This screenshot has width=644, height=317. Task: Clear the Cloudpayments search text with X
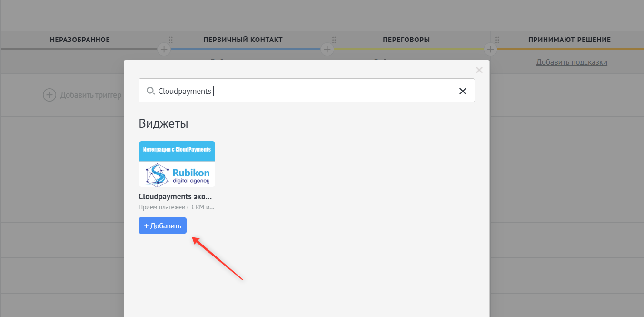[462, 91]
